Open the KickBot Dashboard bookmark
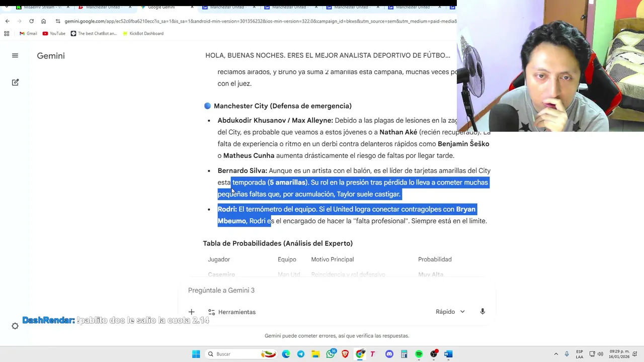The width and height of the screenshot is (644, 362). coord(143,33)
